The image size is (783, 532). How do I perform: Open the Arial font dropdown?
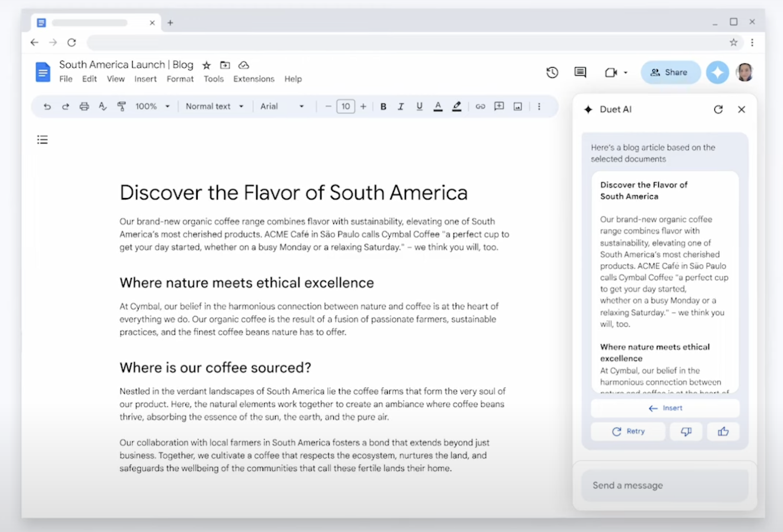pos(282,107)
